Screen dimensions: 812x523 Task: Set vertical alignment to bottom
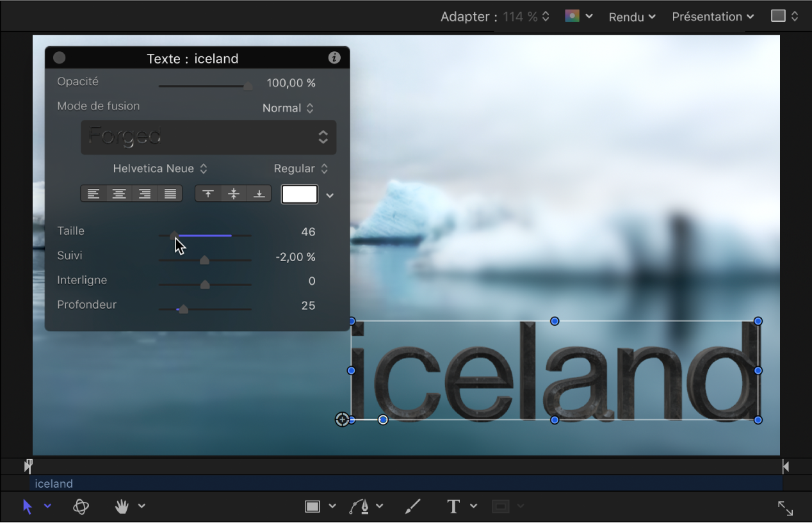pos(259,194)
